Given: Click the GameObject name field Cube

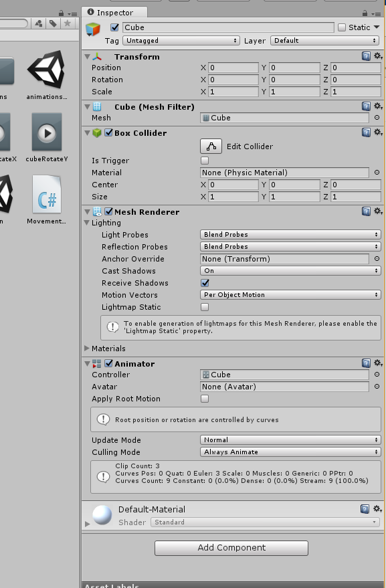Looking at the screenshot, I should pyautogui.click(x=228, y=27).
